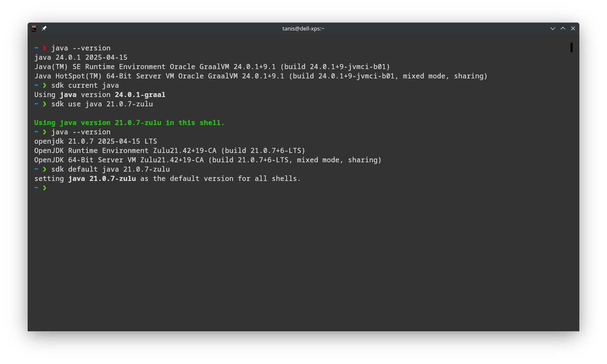Click the terminal application icon in title bar
The width and height of the screenshot is (607, 364).
[x=34, y=28]
